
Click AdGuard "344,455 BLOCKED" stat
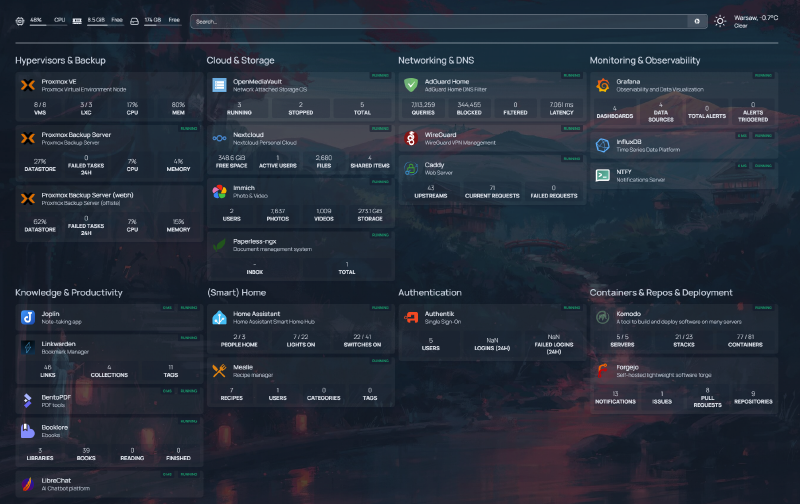pyautogui.click(x=469, y=108)
